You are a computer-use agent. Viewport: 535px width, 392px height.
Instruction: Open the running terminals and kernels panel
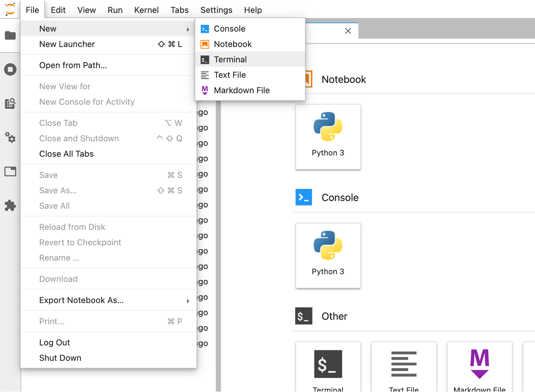[10, 70]
